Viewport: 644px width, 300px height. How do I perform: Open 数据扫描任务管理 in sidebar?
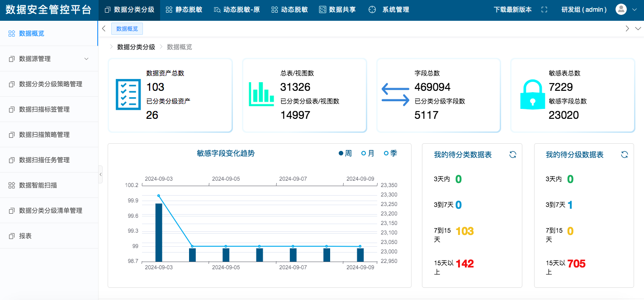point(49,160)
